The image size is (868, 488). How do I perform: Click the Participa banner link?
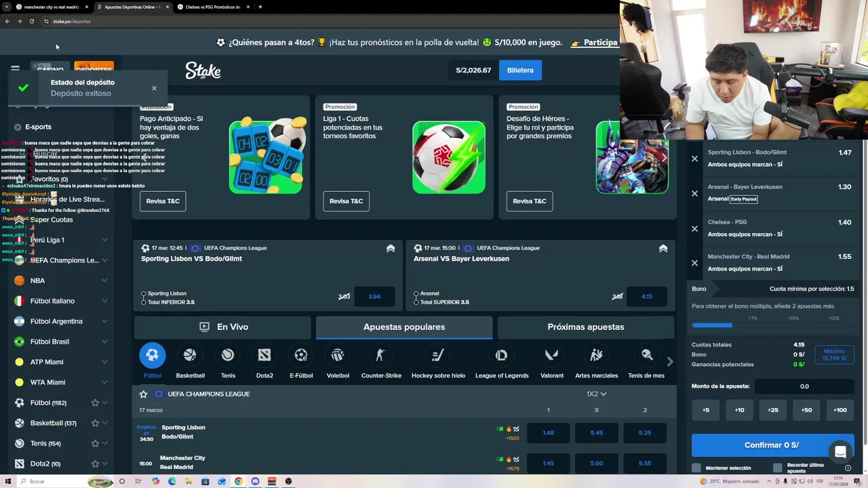pyautogui.click(x=595, y=42)
